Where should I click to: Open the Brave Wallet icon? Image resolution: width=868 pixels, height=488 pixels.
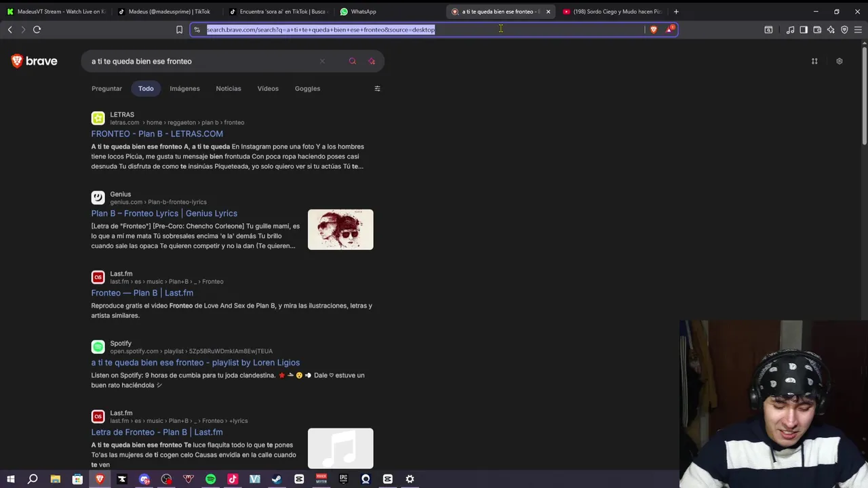(817, 30)
